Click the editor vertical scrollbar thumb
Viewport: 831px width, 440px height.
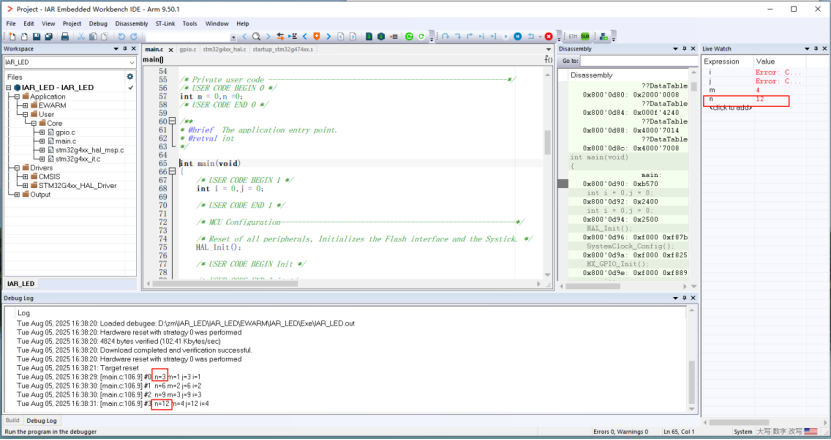point(547,142)
